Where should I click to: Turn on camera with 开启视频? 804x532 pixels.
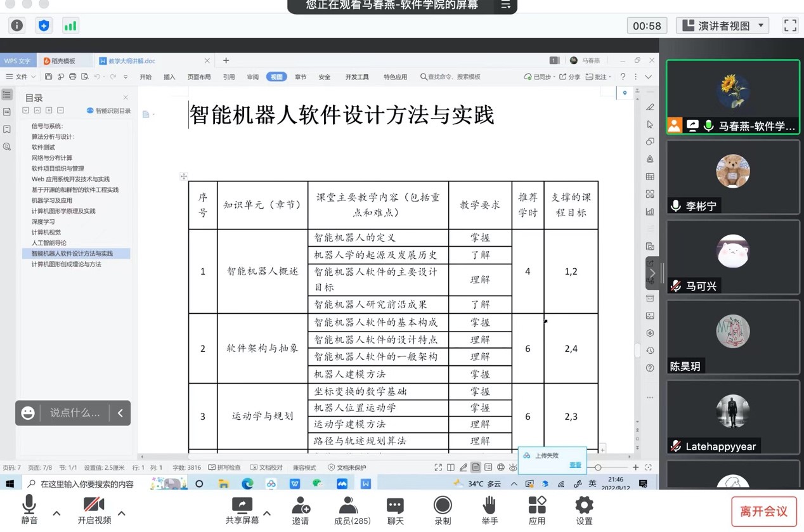(94, 510)
